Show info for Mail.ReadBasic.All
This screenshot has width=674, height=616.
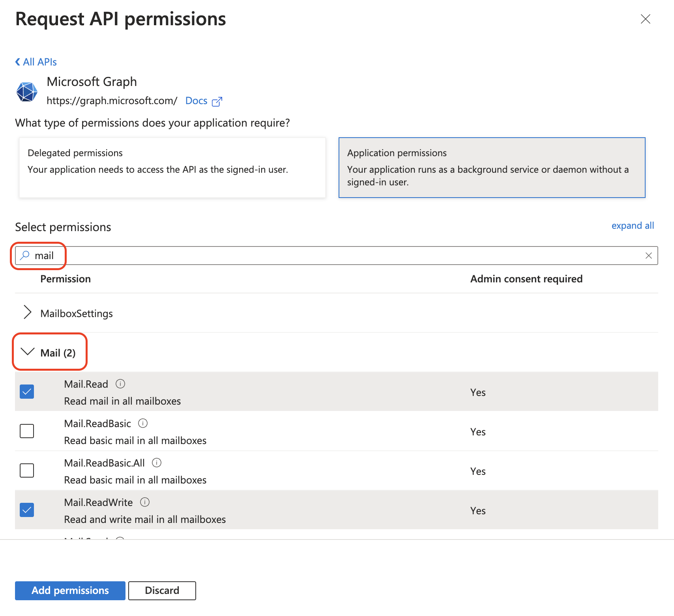(x=157, y=463)
